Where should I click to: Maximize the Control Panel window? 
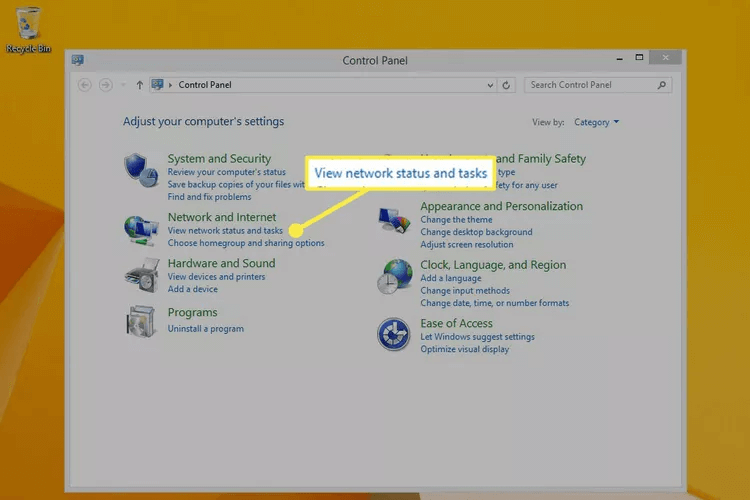click(x=639, y=57)
